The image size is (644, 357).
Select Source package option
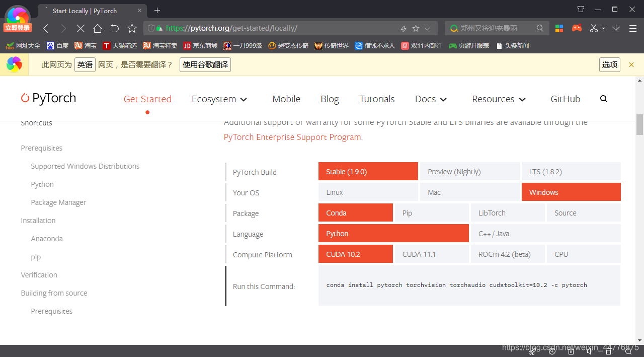(x=584, y=212)
